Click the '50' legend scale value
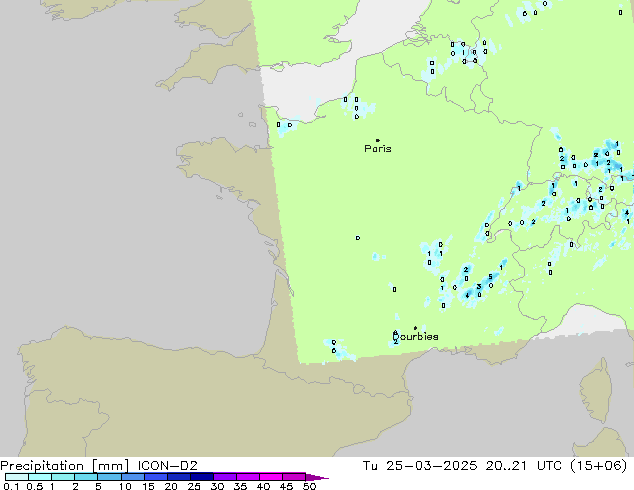The image size is (634, 490). (x=309, y=486)
